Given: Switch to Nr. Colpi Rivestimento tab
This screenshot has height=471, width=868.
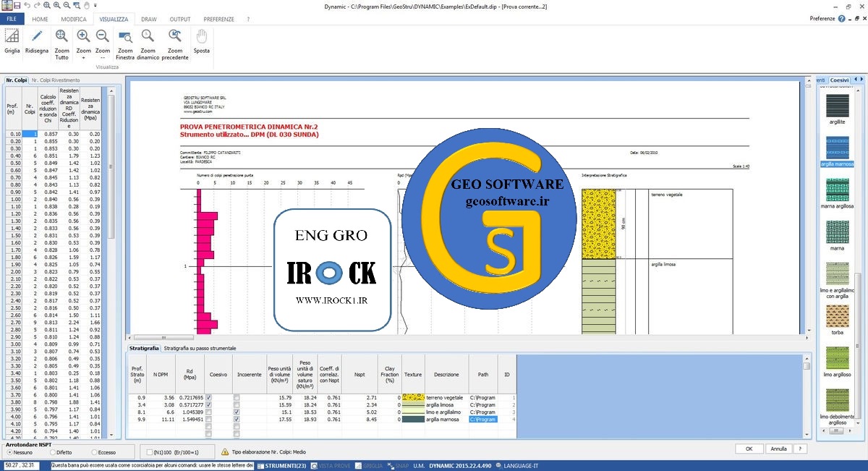Looking at the screenshot, I should 56,80.
